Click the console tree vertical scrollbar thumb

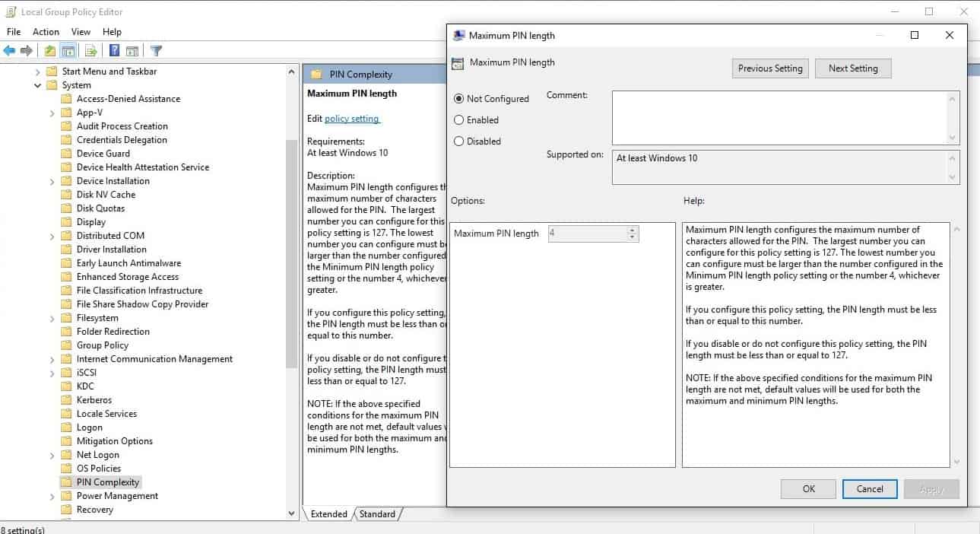coord(291,254)
